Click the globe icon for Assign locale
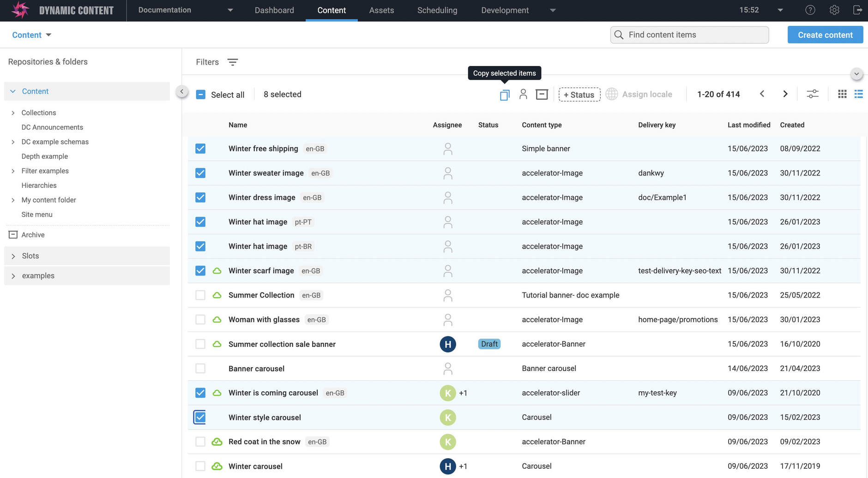Screen dimensions: 868x478 [612, 94]
